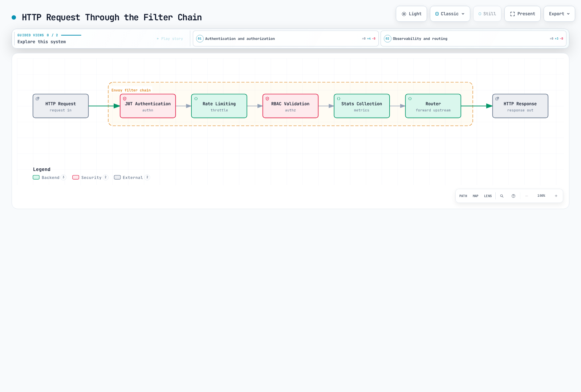Screen dimensions: 581x392
Task: Activate the PATH mode
Action: 463,196
